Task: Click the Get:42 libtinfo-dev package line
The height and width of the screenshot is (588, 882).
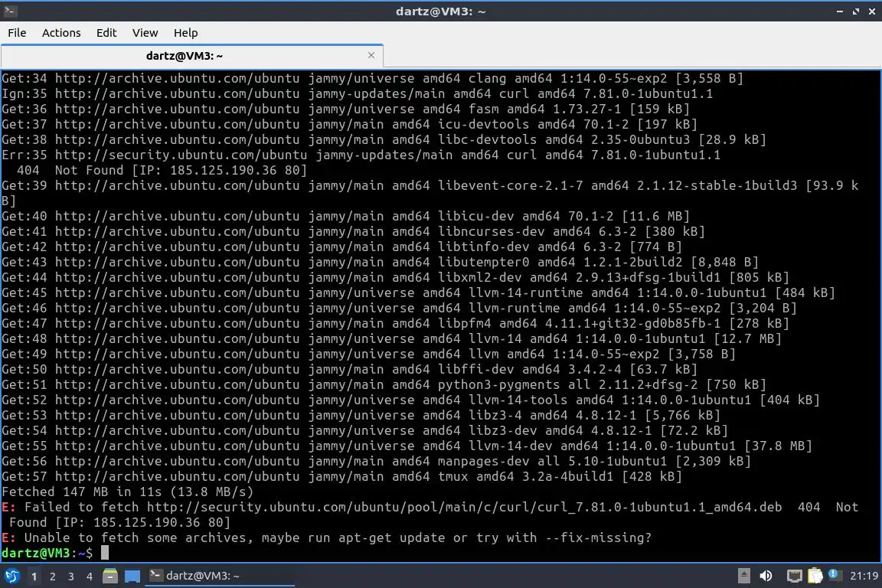Action: pos(342,247)
